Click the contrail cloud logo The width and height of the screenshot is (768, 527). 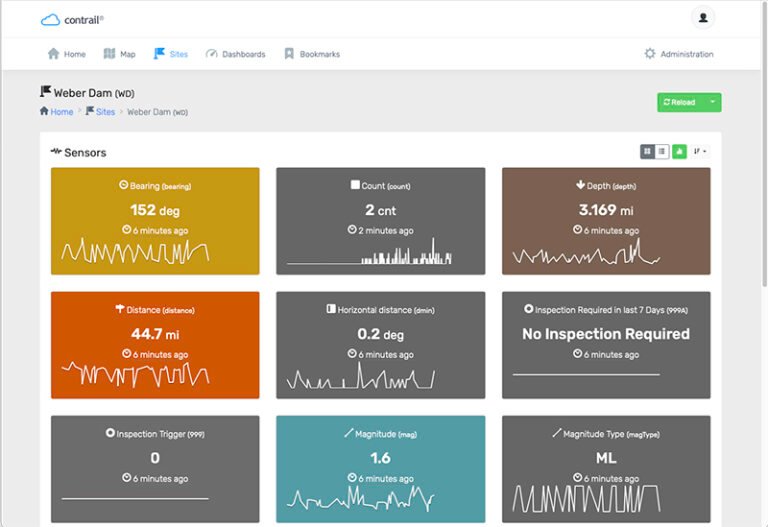pos(50,19)
